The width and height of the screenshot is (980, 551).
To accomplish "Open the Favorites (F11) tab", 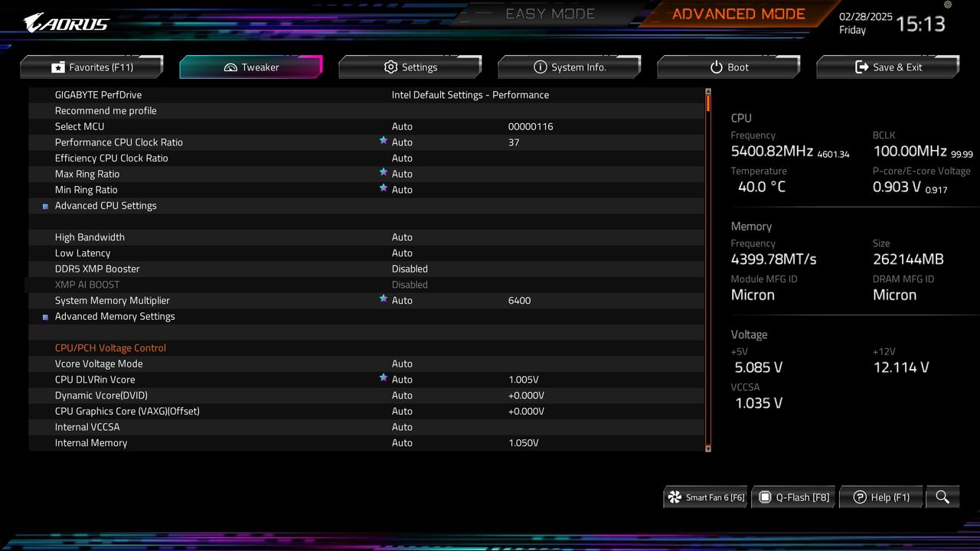I will pos(92,67).
